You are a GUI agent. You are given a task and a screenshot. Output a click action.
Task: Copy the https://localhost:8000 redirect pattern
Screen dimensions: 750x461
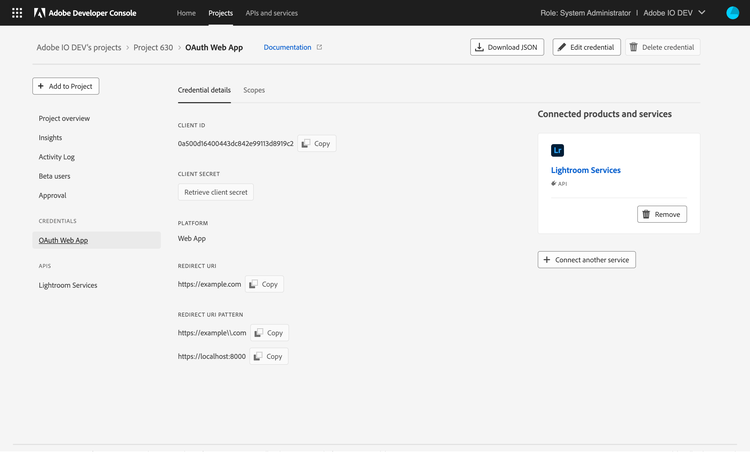tap(269, 356)
